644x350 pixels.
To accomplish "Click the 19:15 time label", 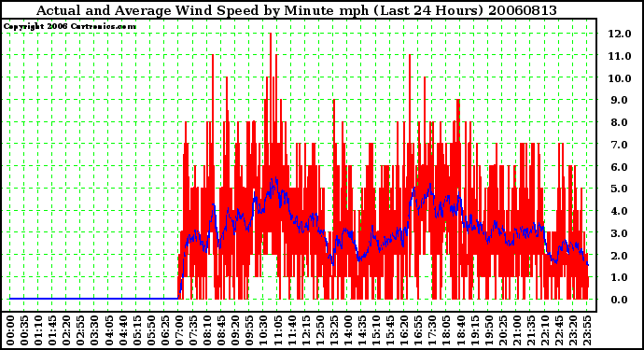I will (x=474, y=330).
